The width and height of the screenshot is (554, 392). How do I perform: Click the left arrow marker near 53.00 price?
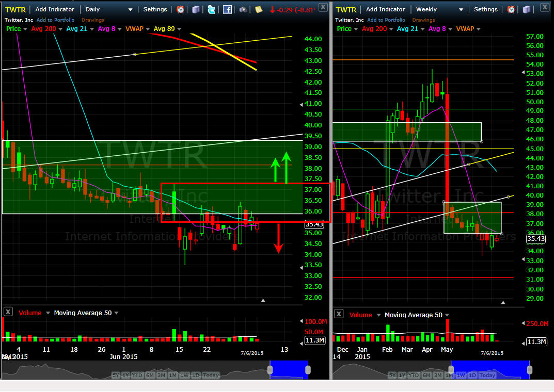pyautogui.click(x=523, y=72)
